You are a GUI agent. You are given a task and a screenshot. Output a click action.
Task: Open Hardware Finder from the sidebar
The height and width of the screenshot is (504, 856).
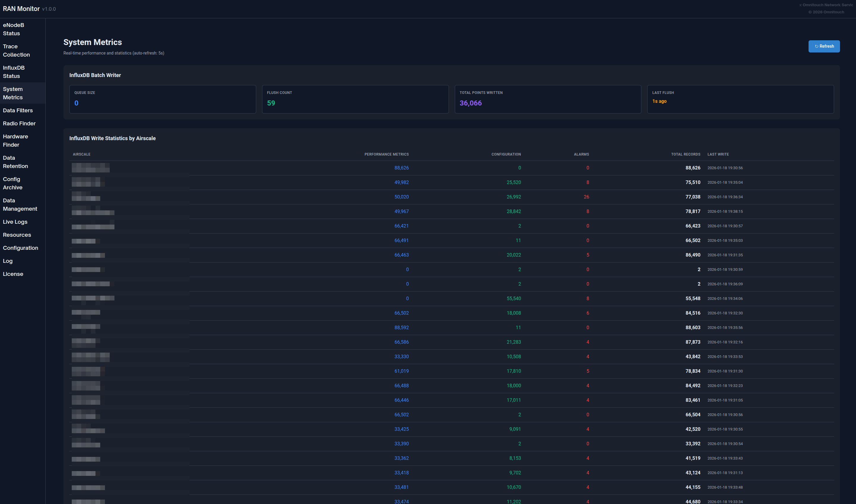(15, 141)
